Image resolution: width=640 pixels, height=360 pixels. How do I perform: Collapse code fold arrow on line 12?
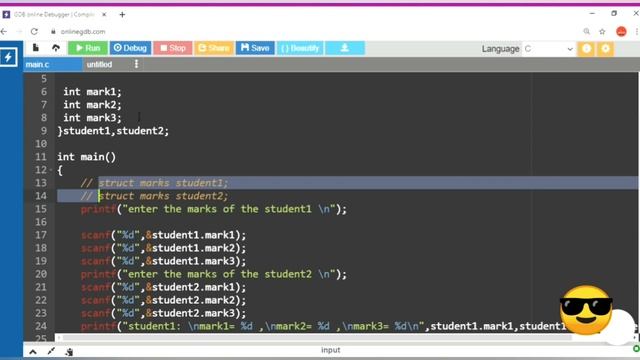pyautogui.click(x=51, y=170)
